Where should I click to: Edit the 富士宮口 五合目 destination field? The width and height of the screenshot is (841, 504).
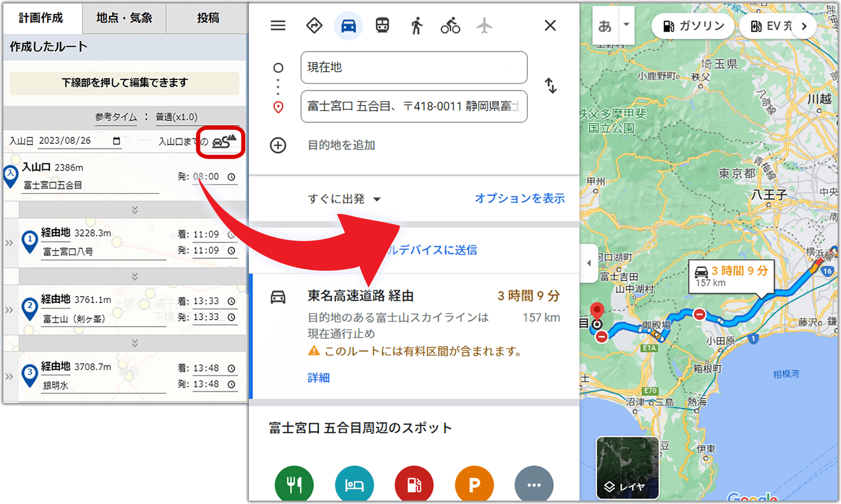click(414, 106)
